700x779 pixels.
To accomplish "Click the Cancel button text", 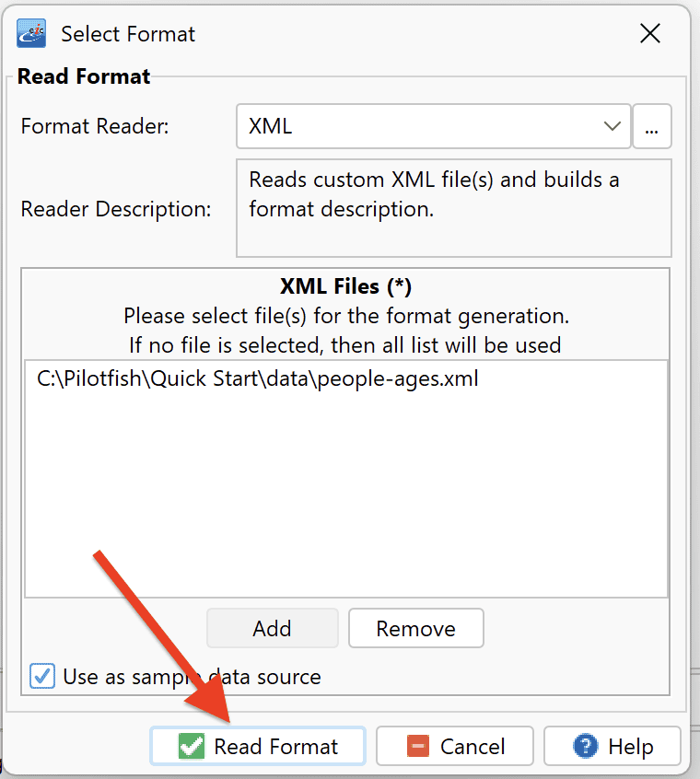I will pos(472,747).
